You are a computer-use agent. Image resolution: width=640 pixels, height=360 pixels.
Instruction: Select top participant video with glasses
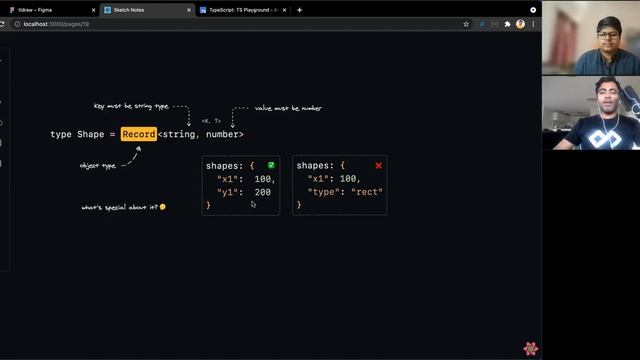591,38
